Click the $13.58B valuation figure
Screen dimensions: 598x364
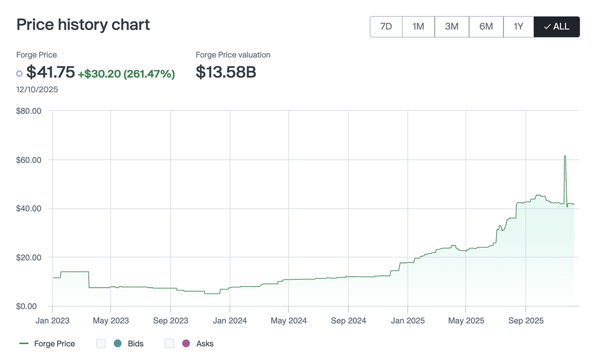tap(226, 72)
